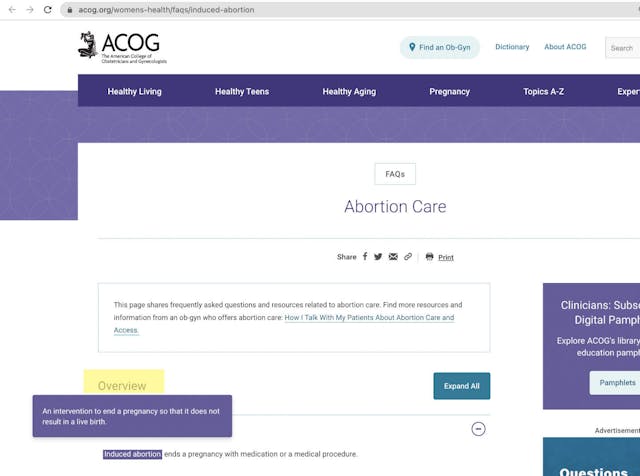Click the Find an Ob-Gyn button
Screen dimensions: 640x476
click(440, 47)
